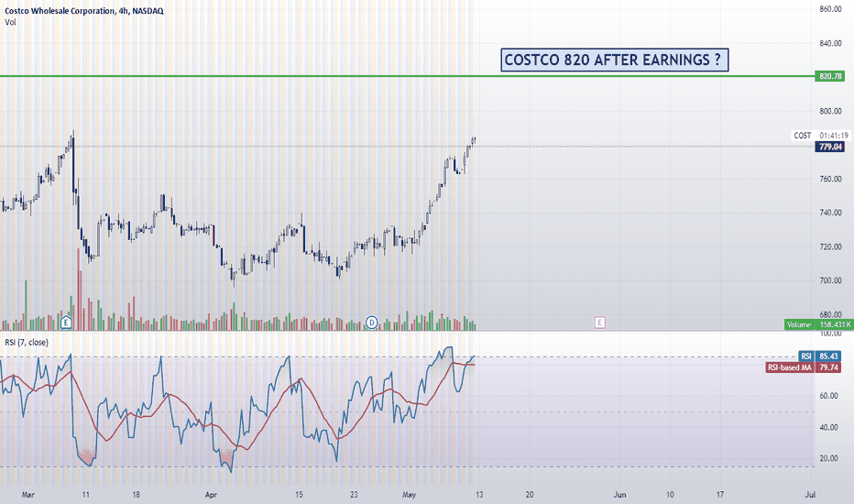Click the earnings E marker near March 11
This screenshot has width=854, height=504.
click(66, 323)
